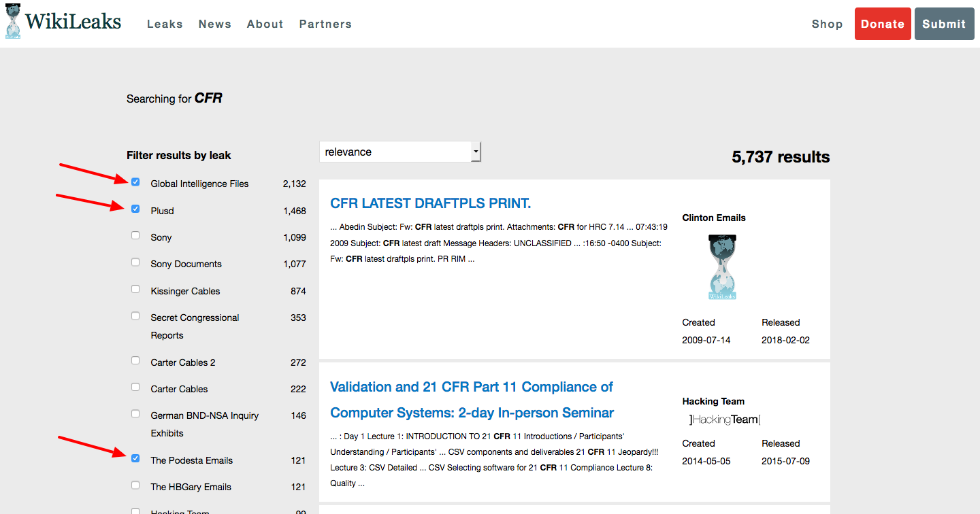Click the Submit button
The width and height of the screenshot is (980, 514).
click(944, 24)
